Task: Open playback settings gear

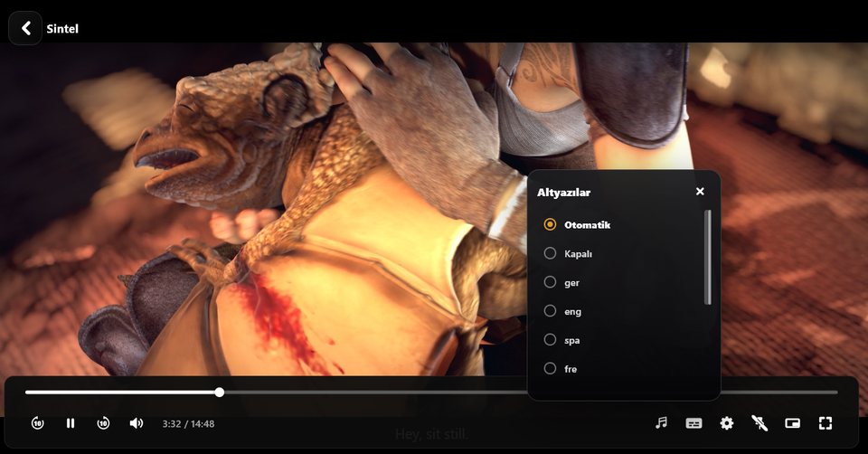Action: click(x=727, y=423)
